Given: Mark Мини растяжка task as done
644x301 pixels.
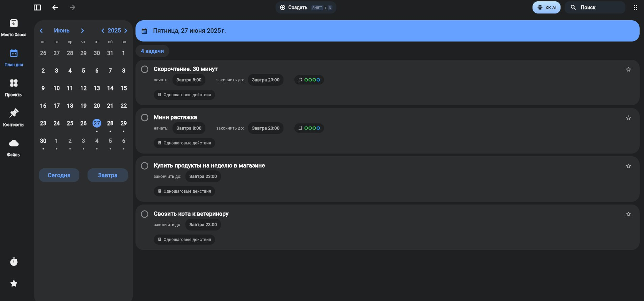Looking at the screenshot, I should 145,117.
